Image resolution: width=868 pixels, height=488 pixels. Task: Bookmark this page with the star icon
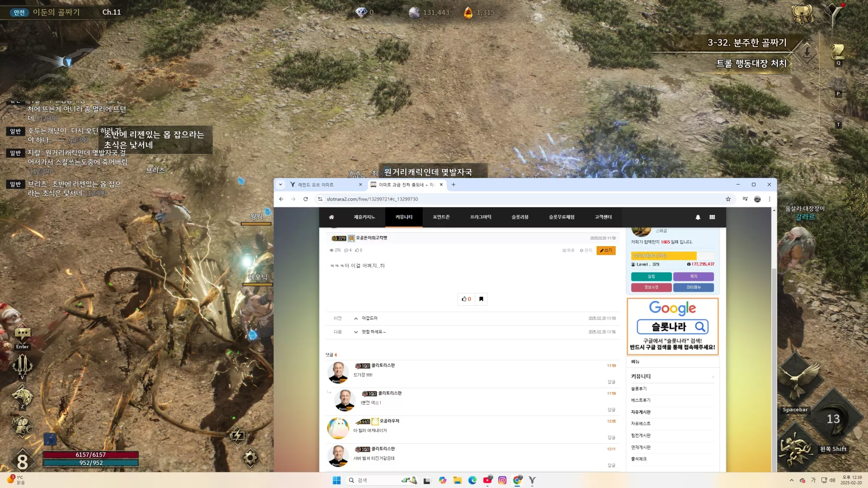728,199
